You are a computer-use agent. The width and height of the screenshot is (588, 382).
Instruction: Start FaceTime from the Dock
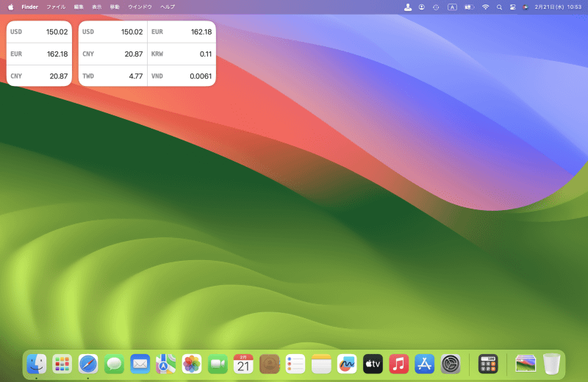218,364
